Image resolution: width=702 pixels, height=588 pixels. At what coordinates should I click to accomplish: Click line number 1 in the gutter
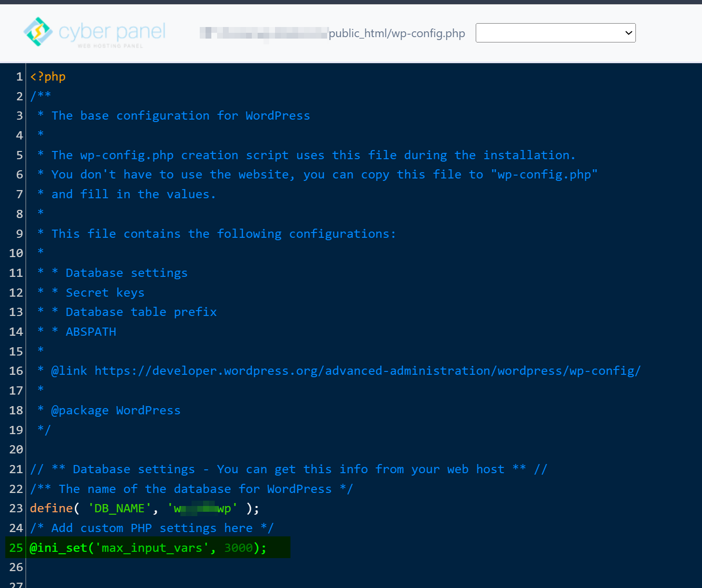19,77
